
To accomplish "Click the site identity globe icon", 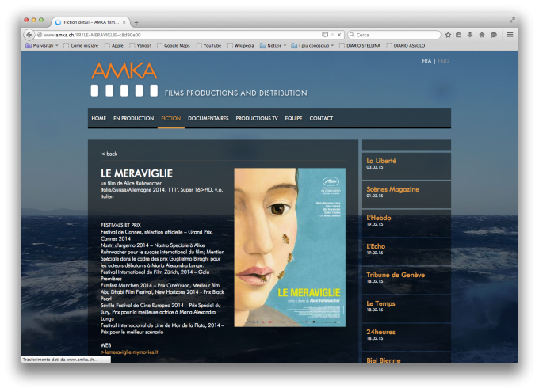I will tap(40, 35).
